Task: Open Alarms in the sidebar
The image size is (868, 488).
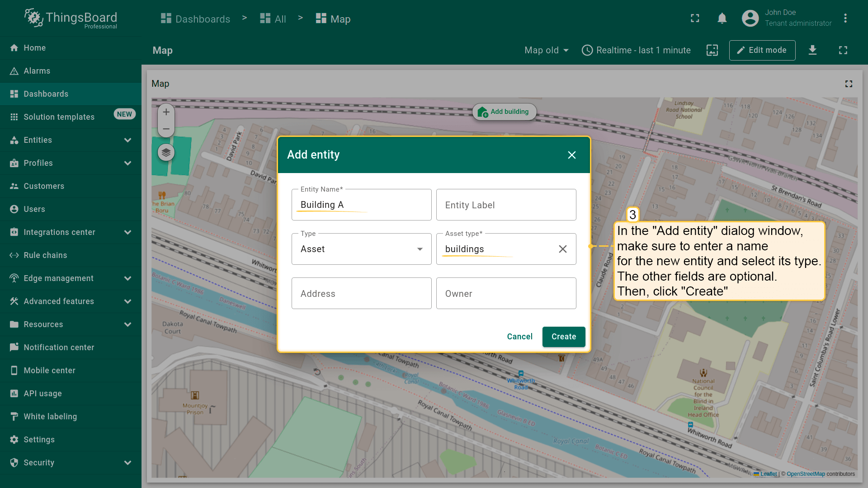Action: click(x=37, y=71)
